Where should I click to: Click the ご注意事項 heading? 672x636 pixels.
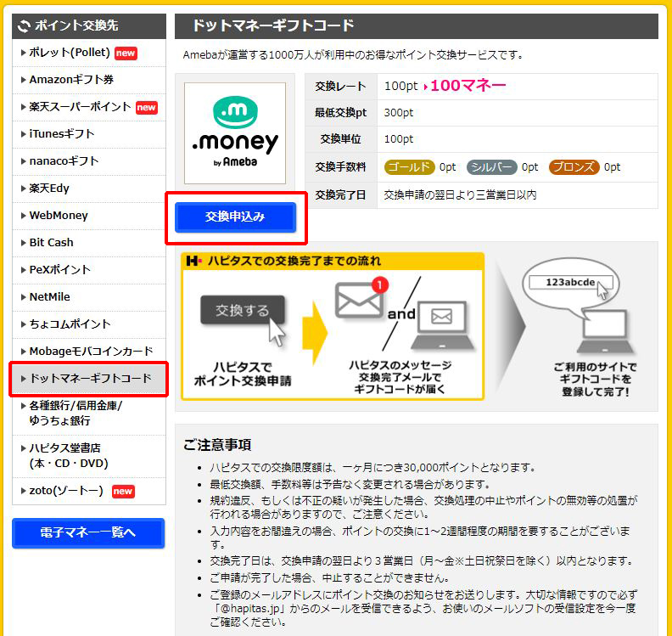[217, 445]
